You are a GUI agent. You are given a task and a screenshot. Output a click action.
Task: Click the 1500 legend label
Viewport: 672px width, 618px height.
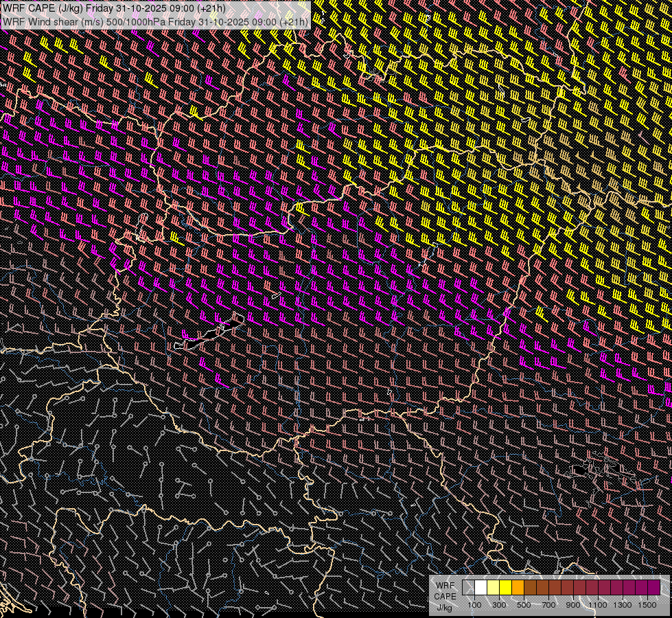[x=647, y=605]
